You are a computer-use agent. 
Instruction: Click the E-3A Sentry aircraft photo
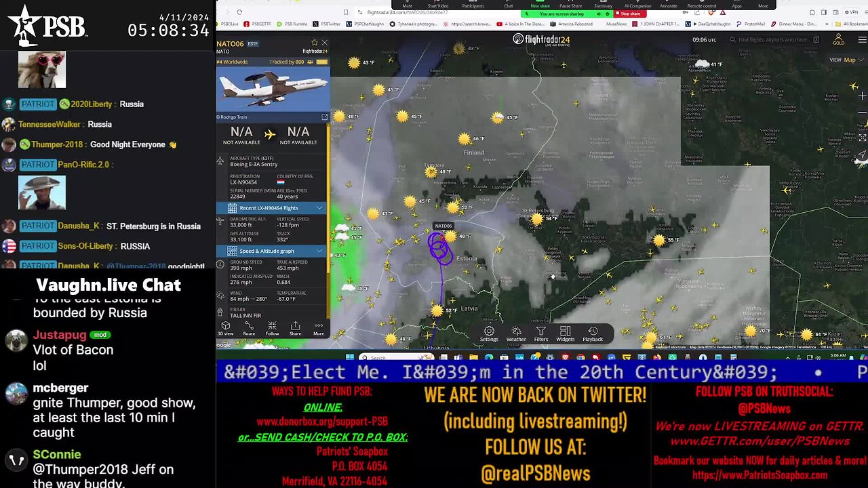tap(273, 89)
